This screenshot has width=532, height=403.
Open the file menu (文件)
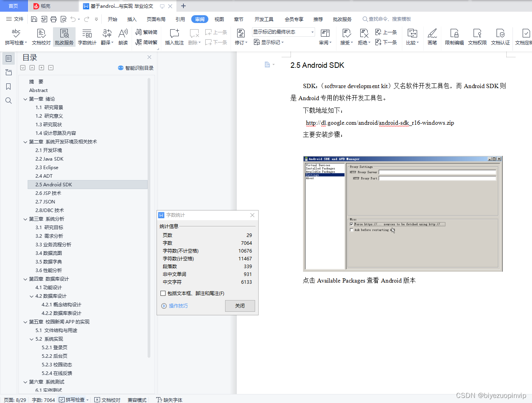click(x=15, y=19)
